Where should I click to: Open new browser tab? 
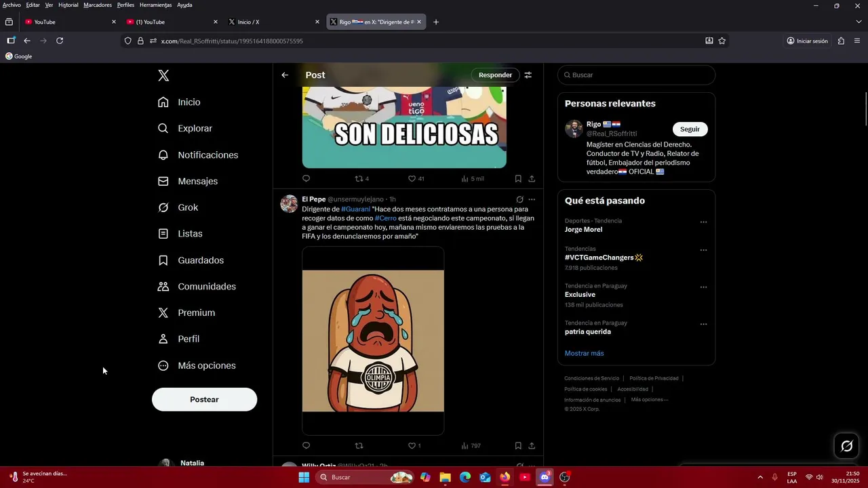[436, 22]
